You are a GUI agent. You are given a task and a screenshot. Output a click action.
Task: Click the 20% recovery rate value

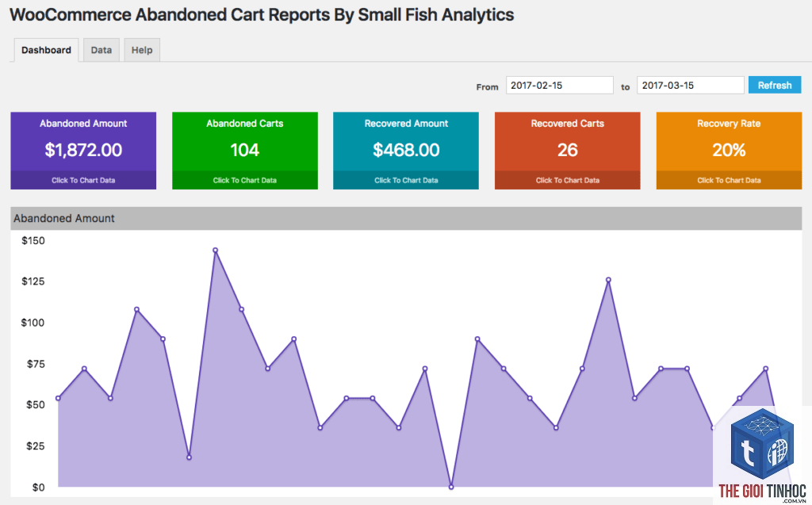730,150
